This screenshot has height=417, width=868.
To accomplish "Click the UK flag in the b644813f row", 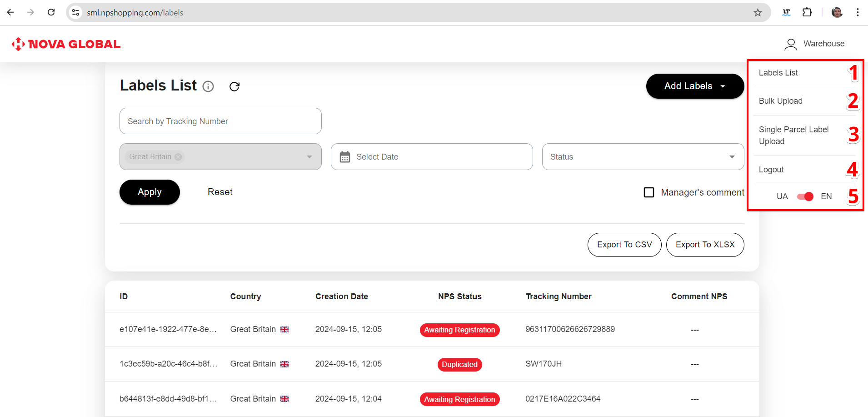I will (x=284, y=399).
